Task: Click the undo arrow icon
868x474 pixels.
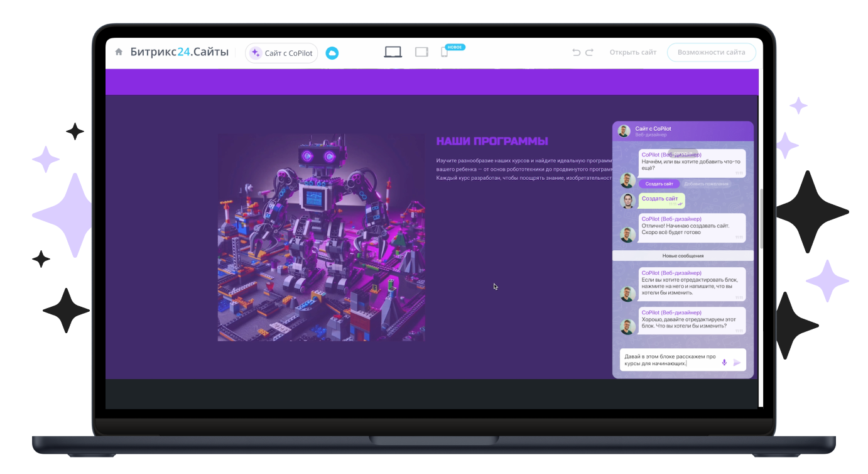Action: (576, 53)
